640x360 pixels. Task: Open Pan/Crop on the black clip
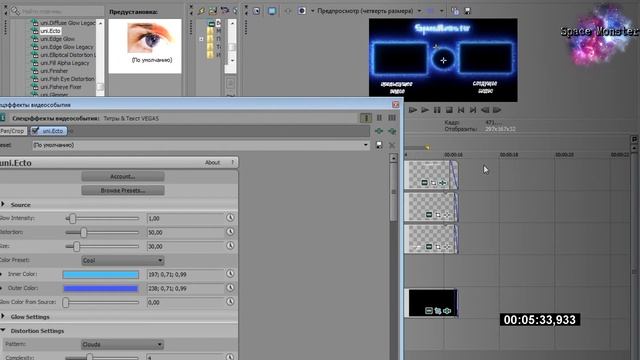point(438,311)
